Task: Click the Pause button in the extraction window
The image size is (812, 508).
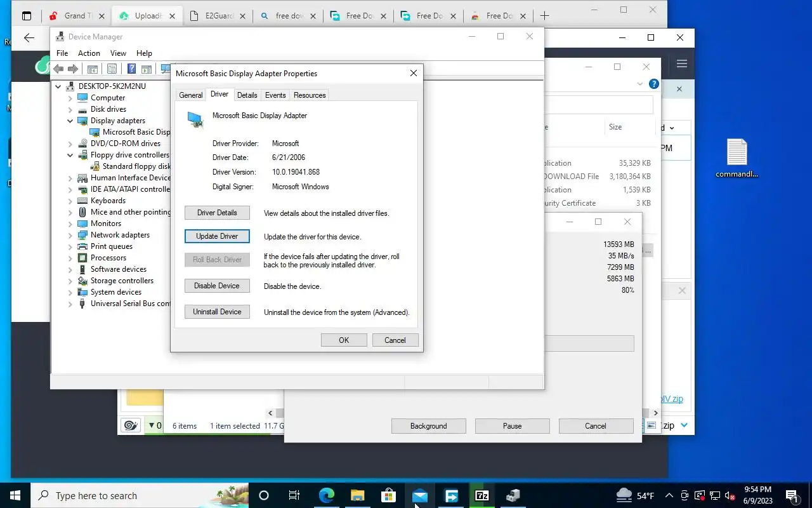Action: 513,426
